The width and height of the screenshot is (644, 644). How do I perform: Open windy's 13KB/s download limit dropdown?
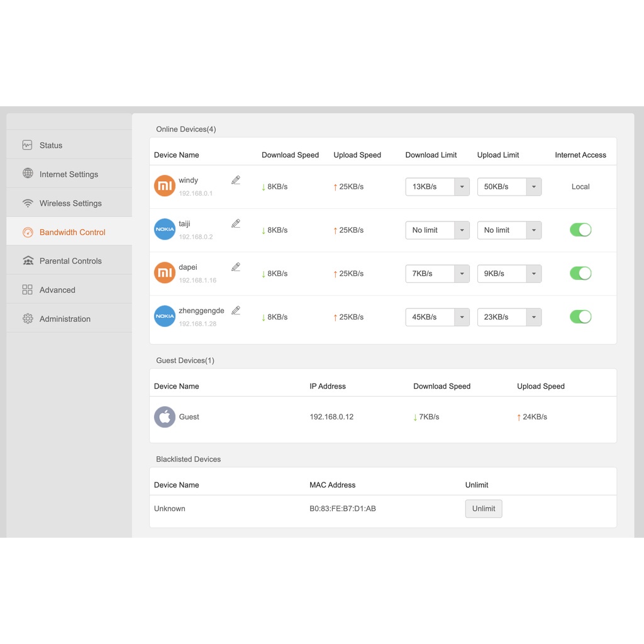pyautogui.click(x=437, y=187)
